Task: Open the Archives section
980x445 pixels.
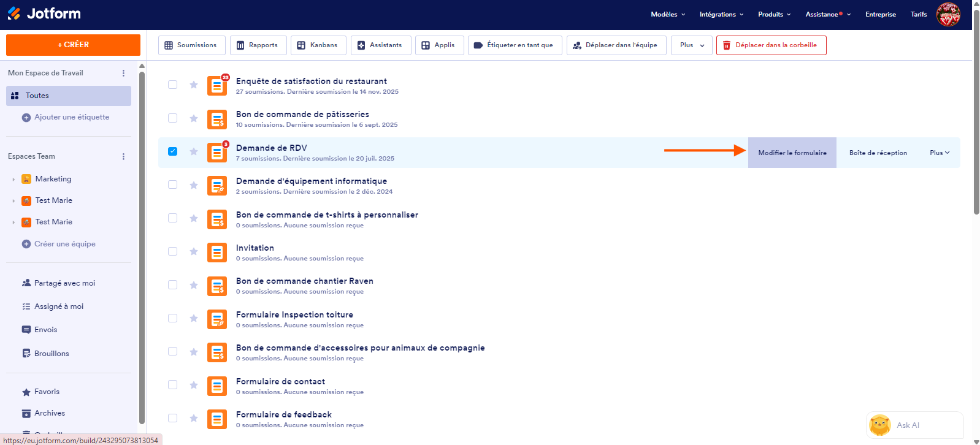Action: (44, 413)
